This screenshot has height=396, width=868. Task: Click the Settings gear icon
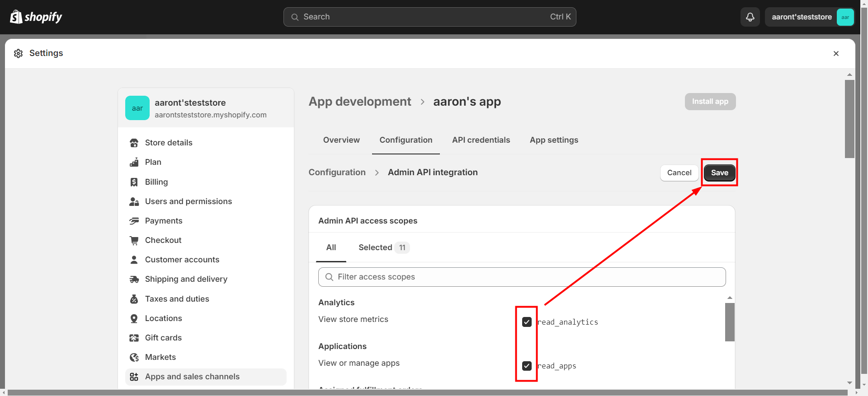coord(19,53)
